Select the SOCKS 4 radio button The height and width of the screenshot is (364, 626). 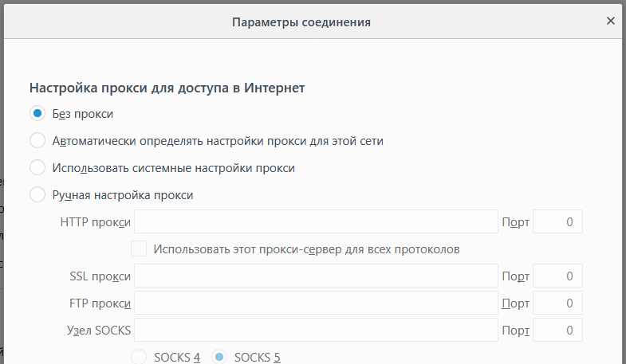(x=139, y=357)
